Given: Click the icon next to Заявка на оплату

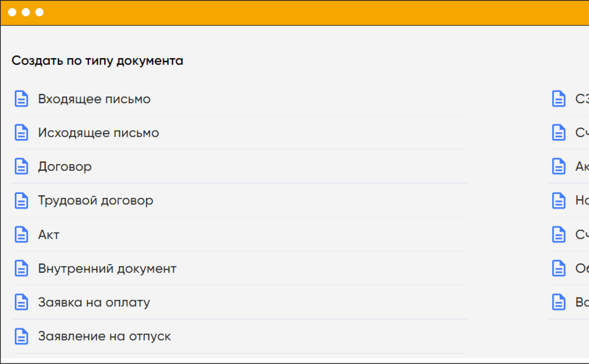Looking at the screenshot, I should [x=21, y=302].
